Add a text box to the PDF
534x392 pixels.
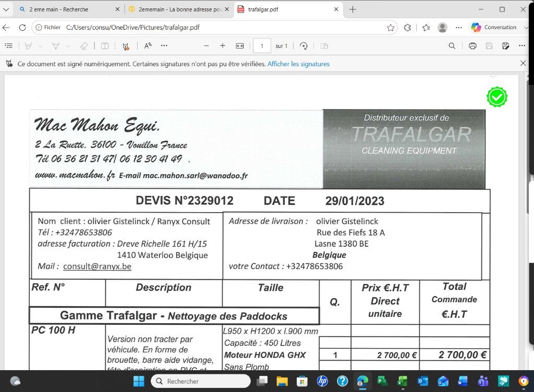(x=105, y=46)
